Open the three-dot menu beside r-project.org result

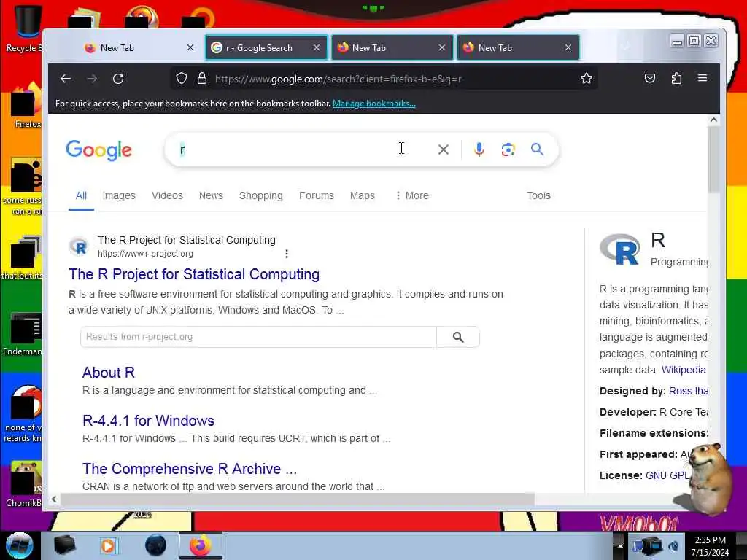pyautogui.click(x=286, y=254)
